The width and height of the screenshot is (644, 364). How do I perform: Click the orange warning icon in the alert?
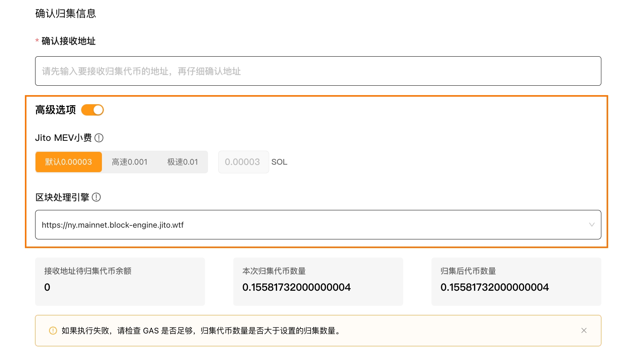point(53,331)
